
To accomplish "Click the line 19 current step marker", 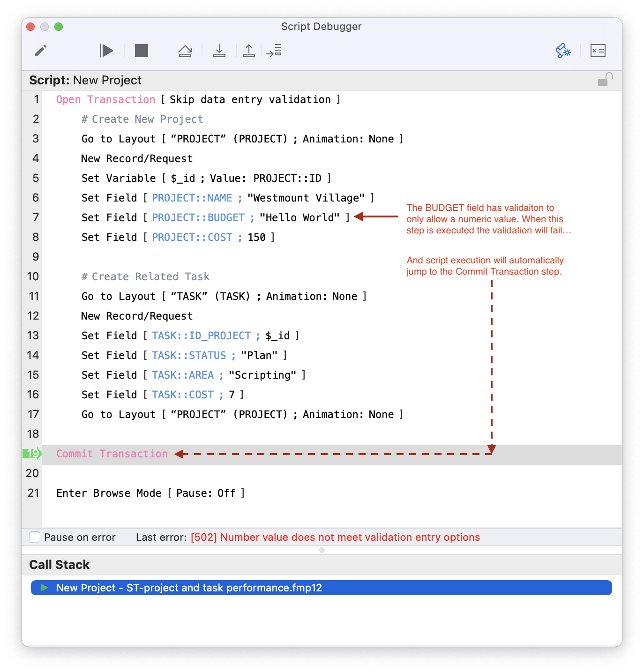I will (32, 454).
